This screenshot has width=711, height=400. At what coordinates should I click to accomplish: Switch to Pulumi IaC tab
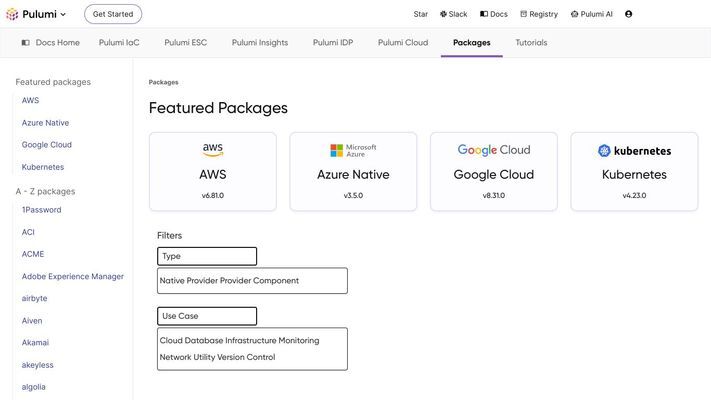[119, 43]
